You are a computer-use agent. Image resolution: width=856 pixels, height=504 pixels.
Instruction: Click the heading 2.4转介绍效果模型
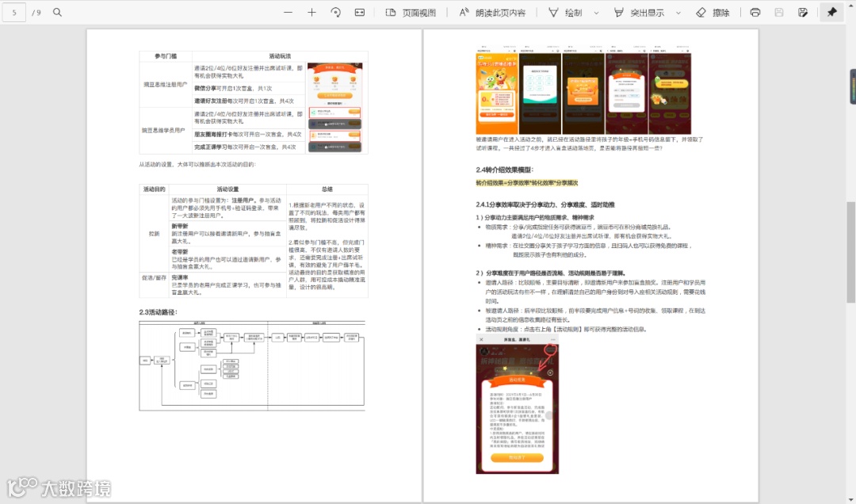[504, 170]
